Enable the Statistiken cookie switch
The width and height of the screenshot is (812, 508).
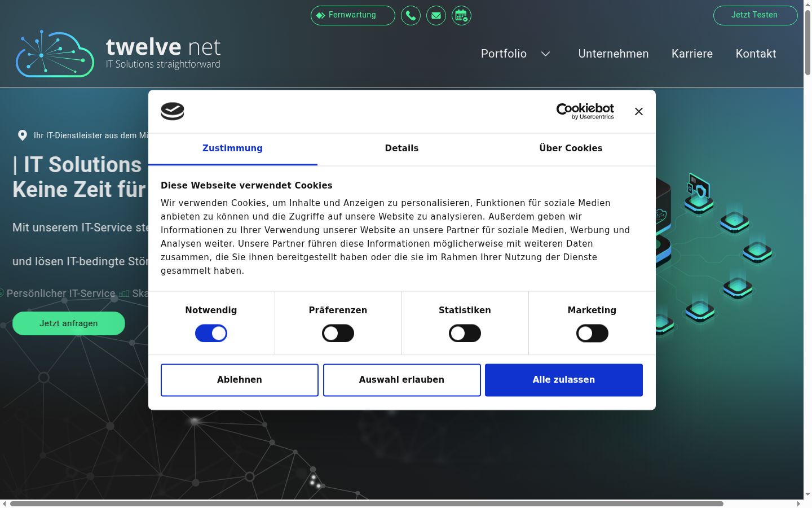(465, 334)
